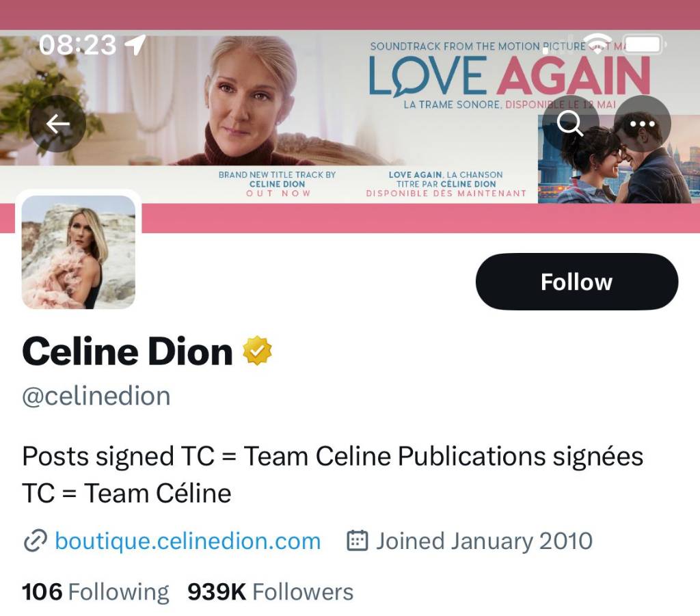700x616 pixels.
Task: Click the Celine Dion display name
Action: click(x=128, y=351)
